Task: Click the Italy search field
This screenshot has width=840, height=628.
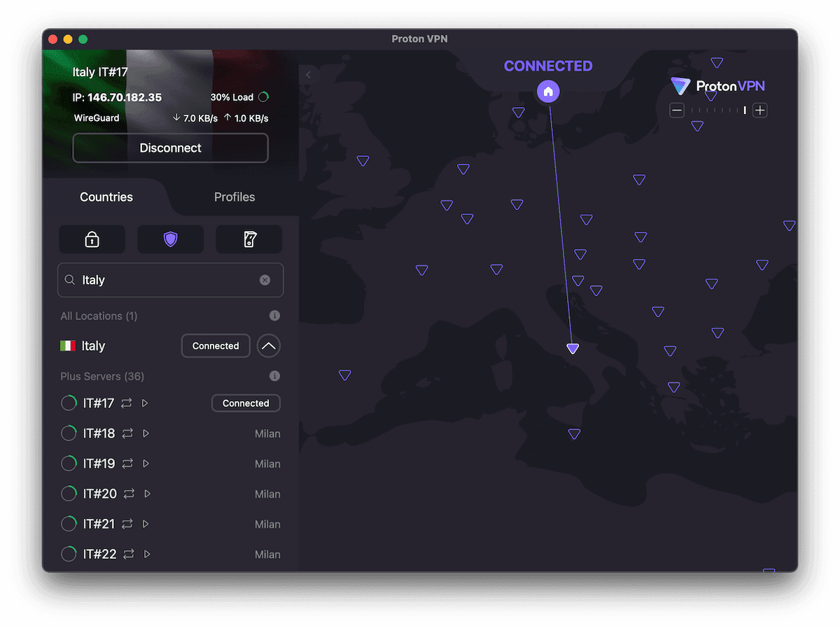Action: click(170, 280)
